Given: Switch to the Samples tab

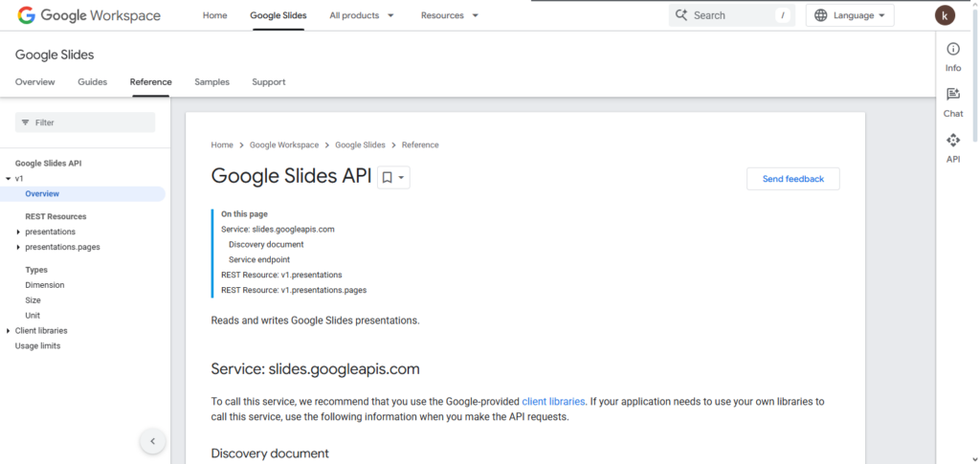Looking at the screenshot, I should coord(212,82).
